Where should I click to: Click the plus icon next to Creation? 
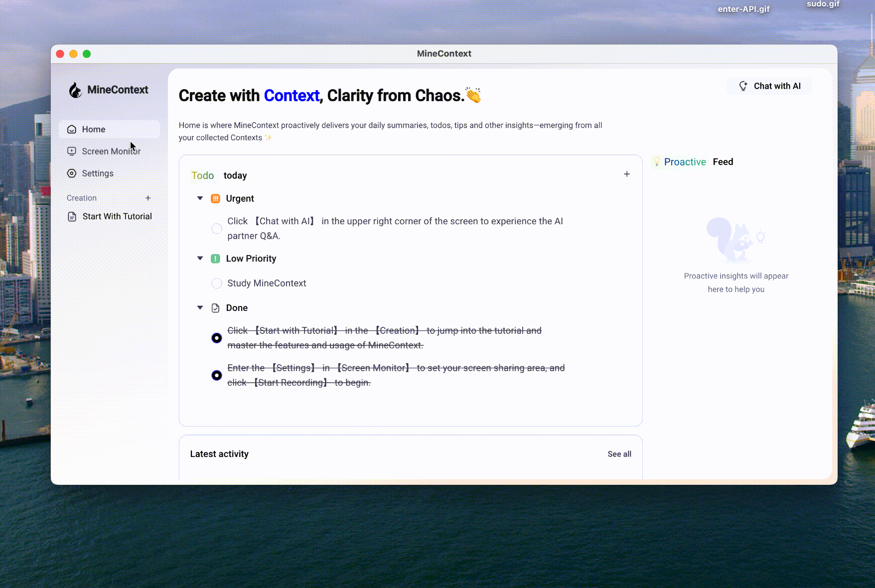(148, 198)
